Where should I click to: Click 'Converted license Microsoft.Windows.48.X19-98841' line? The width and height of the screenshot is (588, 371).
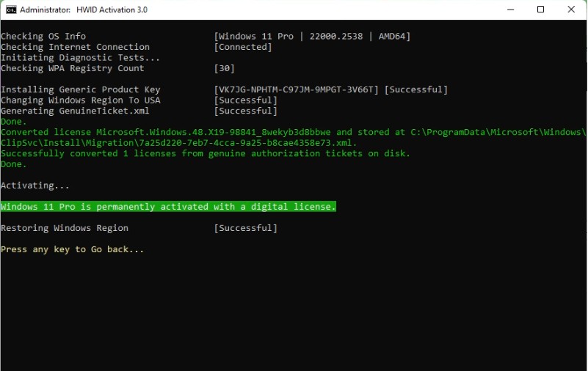[293, 132]
